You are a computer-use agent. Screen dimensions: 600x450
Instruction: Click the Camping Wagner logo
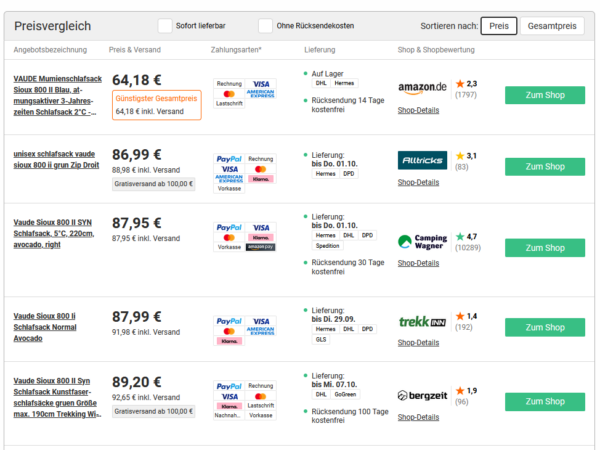tap(422, 241)
